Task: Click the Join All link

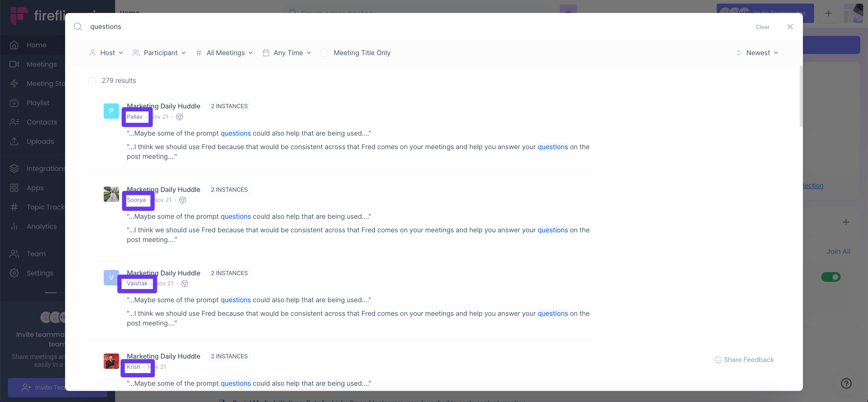Action: point(838,251)
